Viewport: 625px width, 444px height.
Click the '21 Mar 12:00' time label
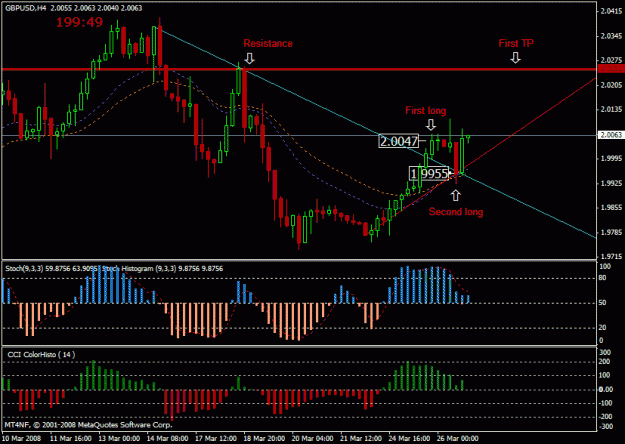(x=362, y=438)
